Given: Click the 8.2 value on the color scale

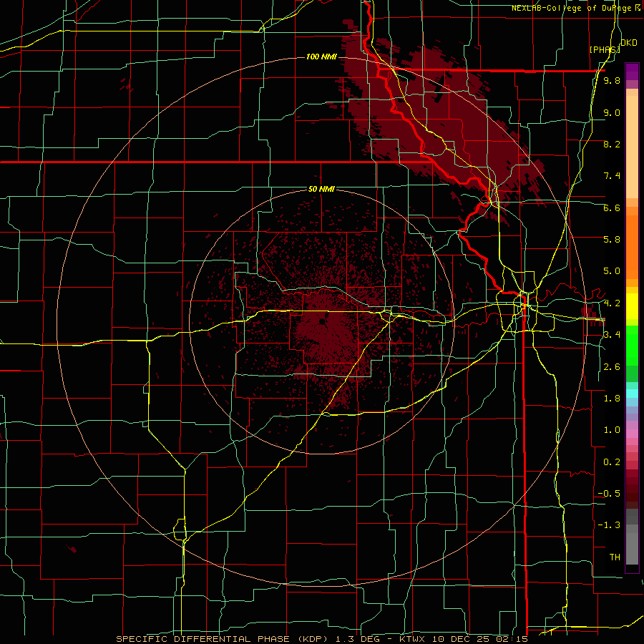Looking at the screenshot, I should (612, 144).
